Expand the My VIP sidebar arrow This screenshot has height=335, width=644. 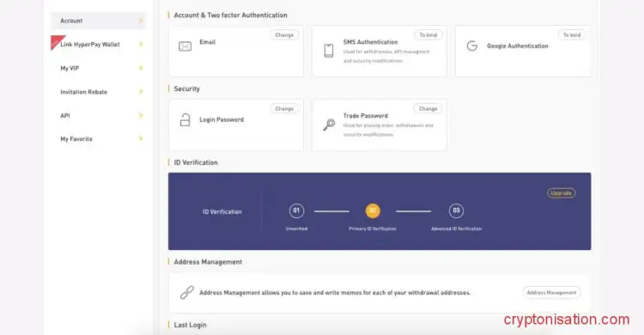pos(141,68)
